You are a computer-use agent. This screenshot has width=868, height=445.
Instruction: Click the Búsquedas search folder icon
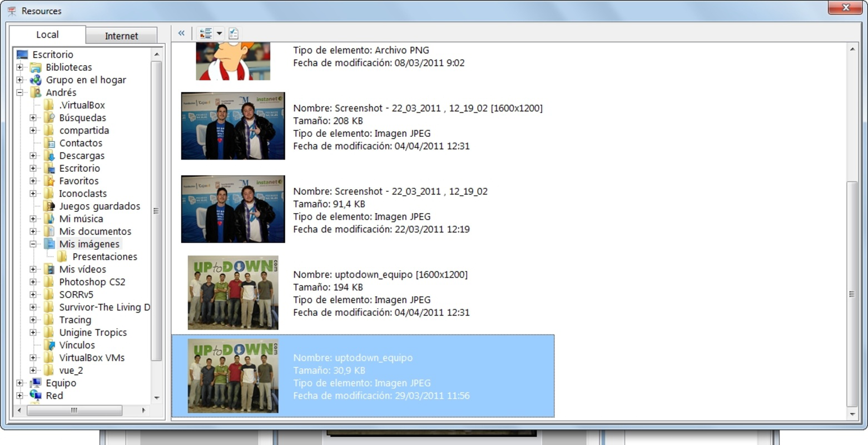pyautogui.click(x=49, y=118)
